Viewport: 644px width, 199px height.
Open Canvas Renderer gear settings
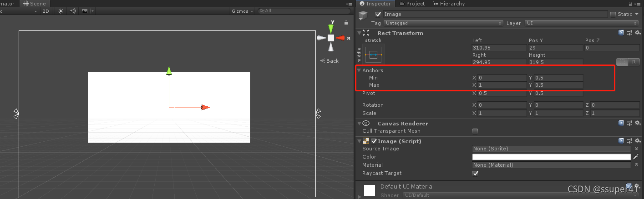coord(638,123)
